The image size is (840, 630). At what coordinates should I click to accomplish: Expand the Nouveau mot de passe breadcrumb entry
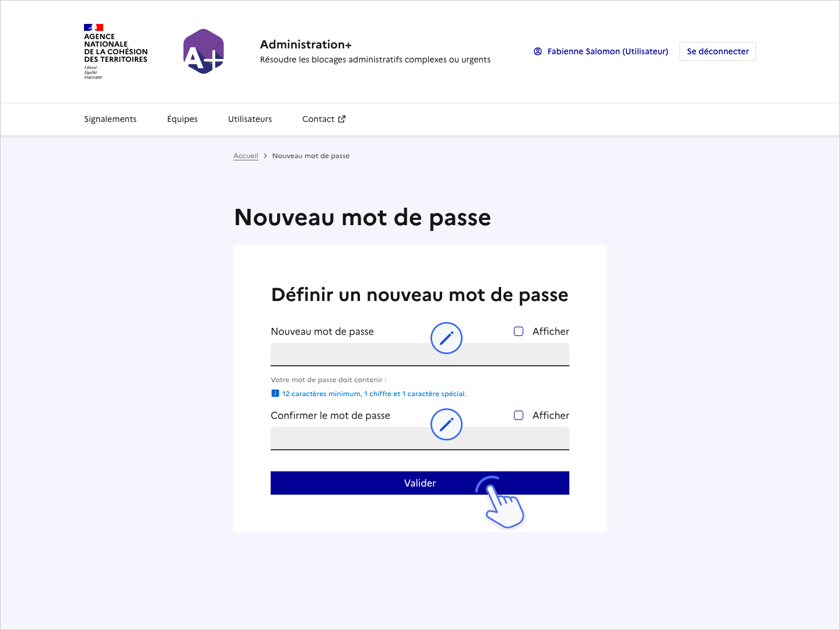(311, 156)
